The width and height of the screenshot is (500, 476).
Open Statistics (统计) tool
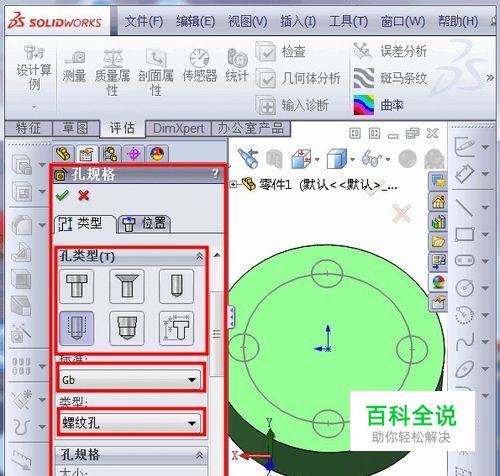pos(237,66)
